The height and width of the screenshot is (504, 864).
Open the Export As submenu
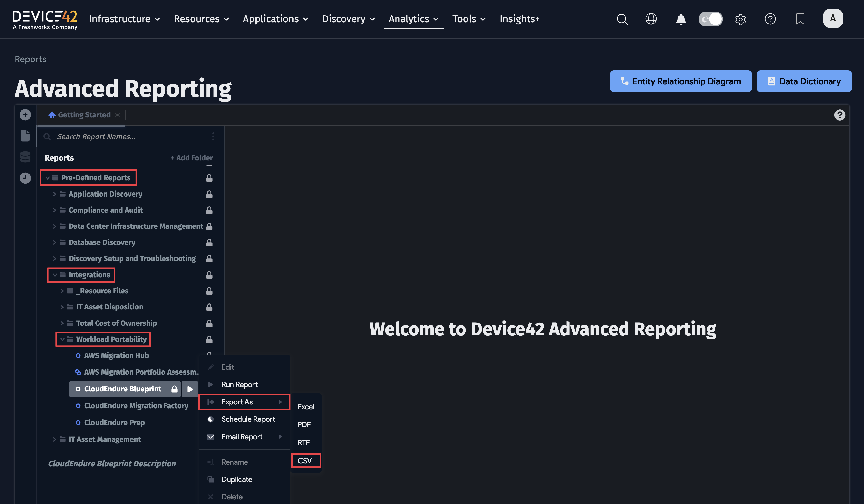tap(244, 402)
